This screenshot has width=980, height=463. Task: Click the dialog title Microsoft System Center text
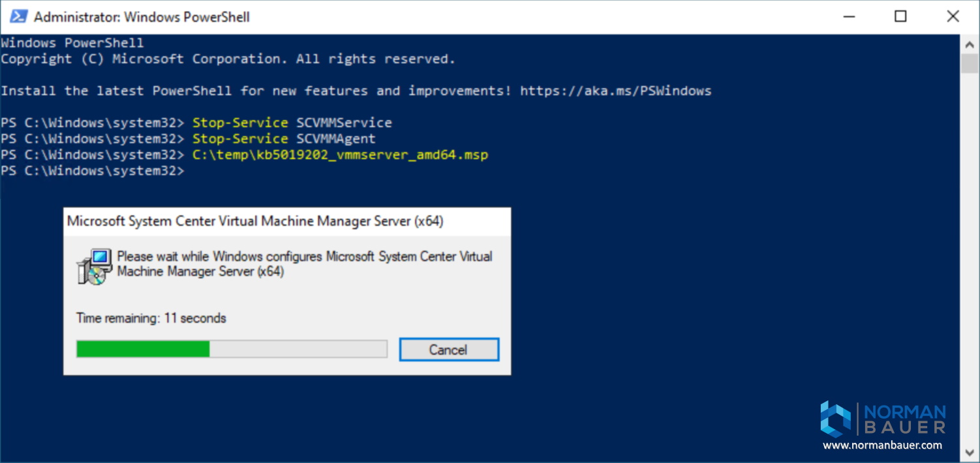255,221
